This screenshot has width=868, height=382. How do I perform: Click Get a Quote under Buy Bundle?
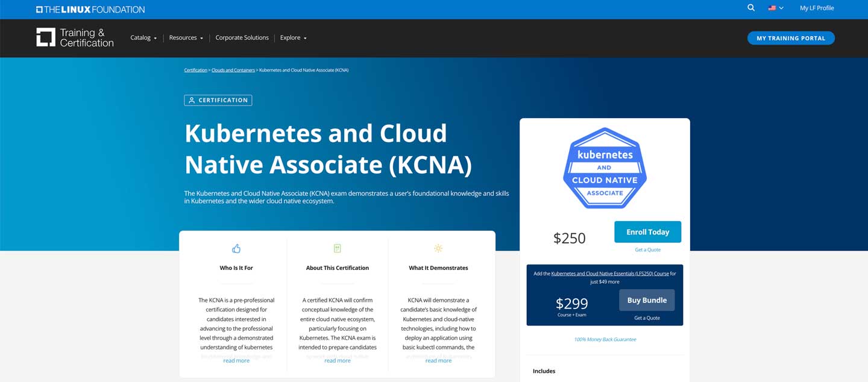(x=647, y=318)
